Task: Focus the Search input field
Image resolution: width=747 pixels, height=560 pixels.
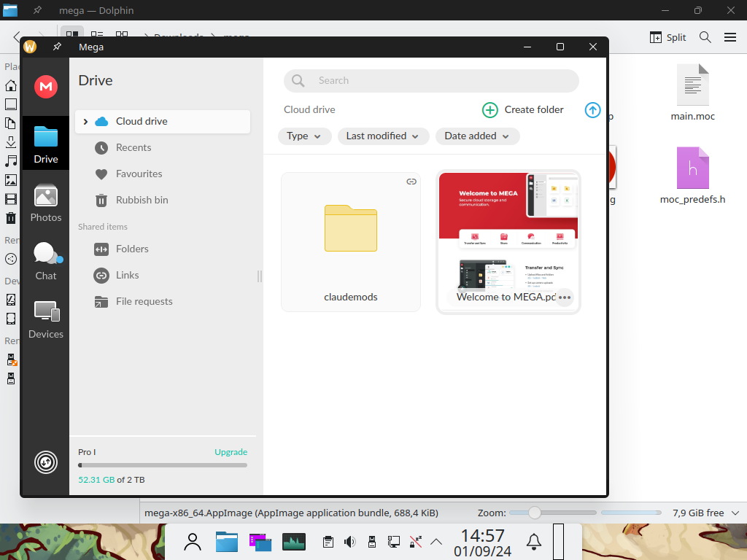Action: coord(431,80)
